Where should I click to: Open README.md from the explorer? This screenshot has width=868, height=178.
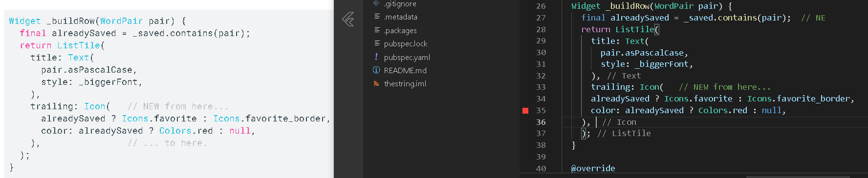pyautogui.click(x=405, y=70)
